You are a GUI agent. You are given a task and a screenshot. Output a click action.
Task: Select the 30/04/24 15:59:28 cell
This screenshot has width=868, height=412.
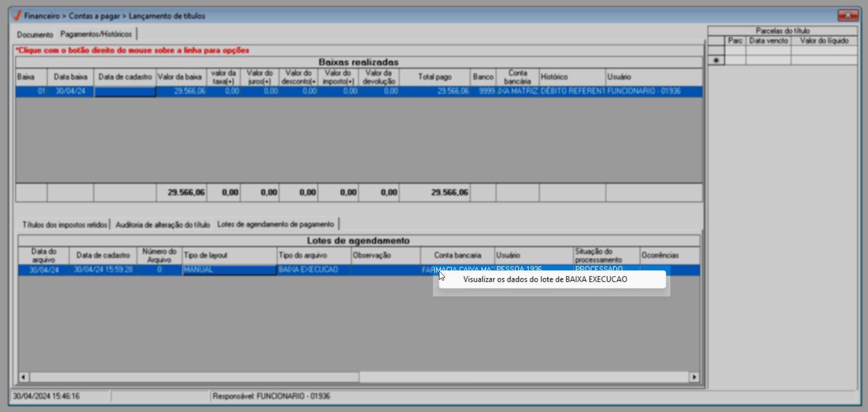[x=103, y=270]
